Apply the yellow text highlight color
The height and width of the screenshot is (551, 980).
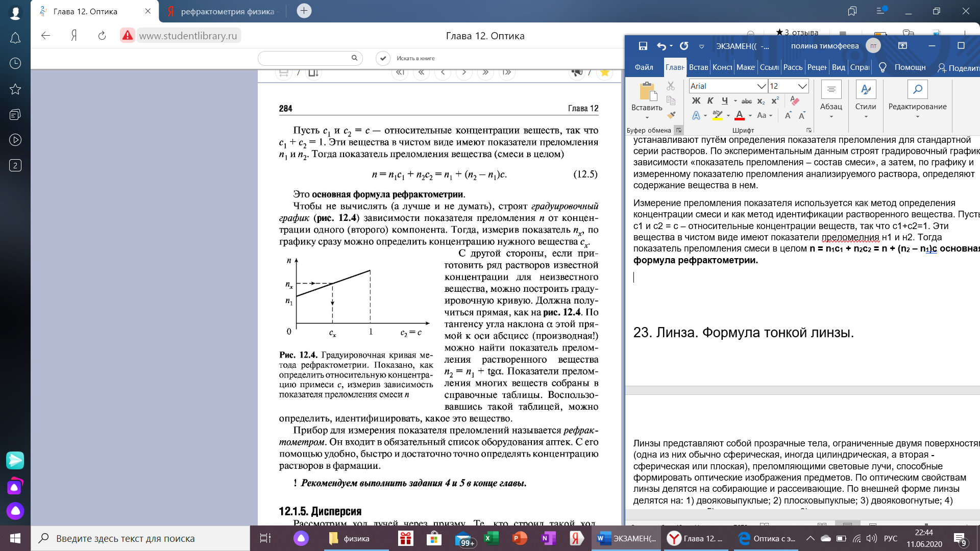(x=717, y=116)
